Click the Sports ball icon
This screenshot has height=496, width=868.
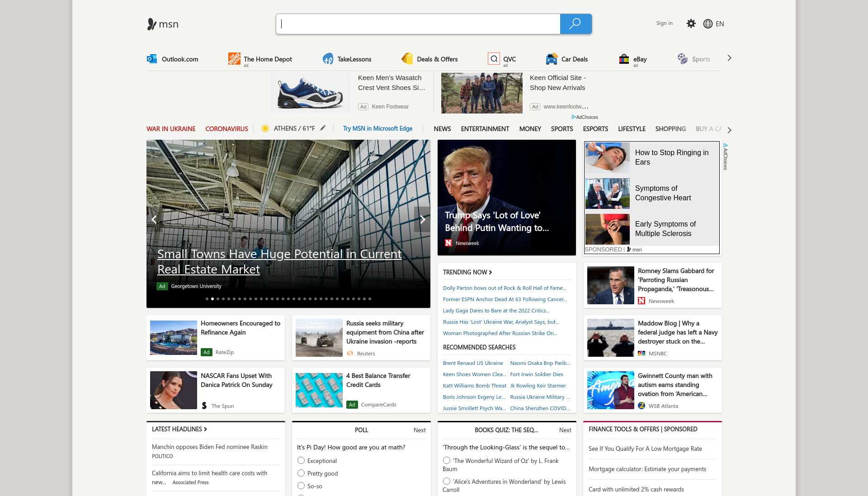(683, 59)
